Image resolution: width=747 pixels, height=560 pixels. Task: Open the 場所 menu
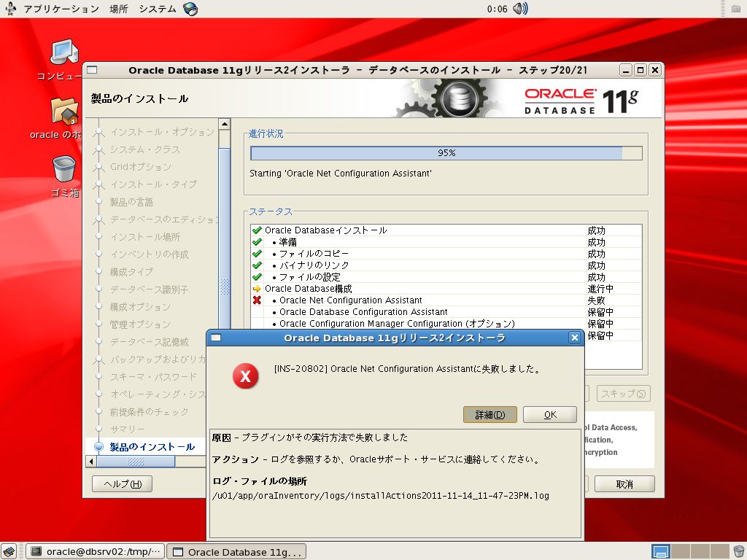[119, 9]
